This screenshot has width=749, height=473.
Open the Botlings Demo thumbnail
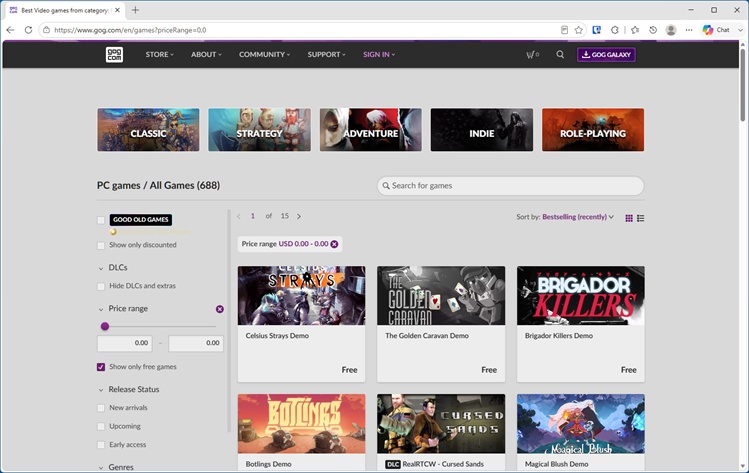(x=301, y=424)
